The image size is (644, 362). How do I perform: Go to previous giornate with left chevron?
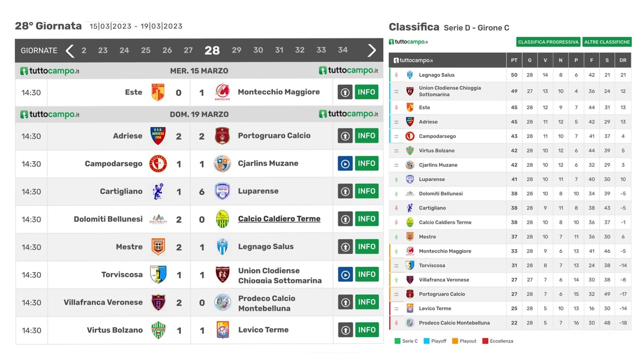tap(70, 51)
